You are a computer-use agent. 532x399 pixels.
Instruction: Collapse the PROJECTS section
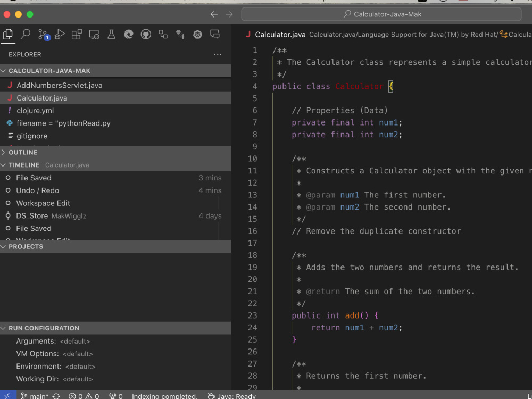coord(115,247)
